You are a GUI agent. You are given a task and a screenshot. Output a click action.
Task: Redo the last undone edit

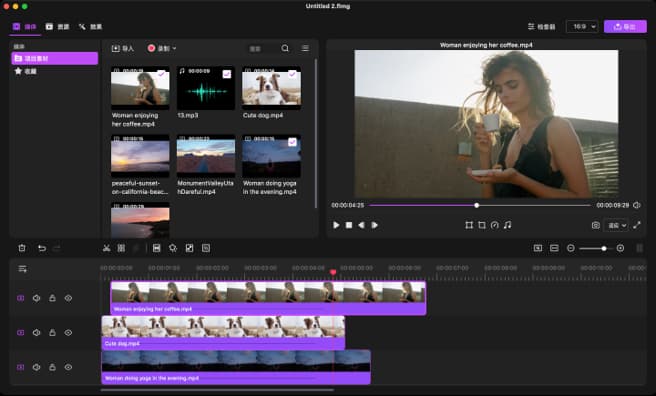[56, 248]
